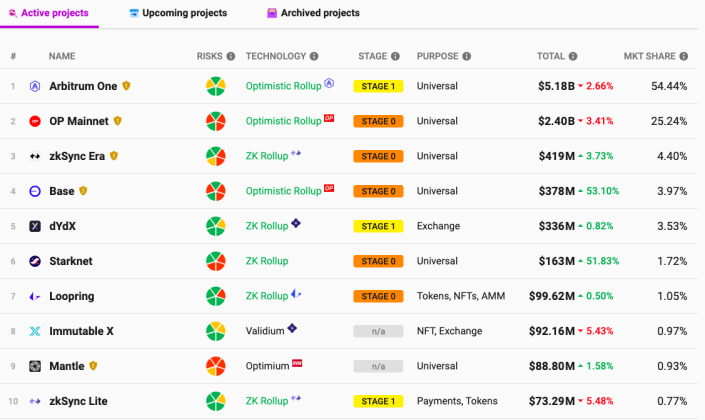Click the STAGE 1 badge for dYdX
Image resolution: width=705 pixels, height=420 pixels.
point(378,226)
